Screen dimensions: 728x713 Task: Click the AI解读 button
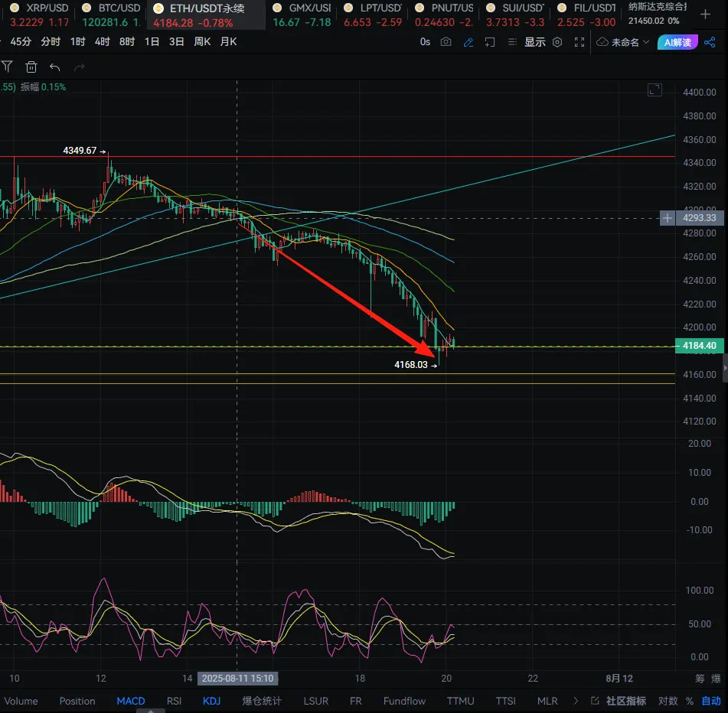[x=677, y=42]
